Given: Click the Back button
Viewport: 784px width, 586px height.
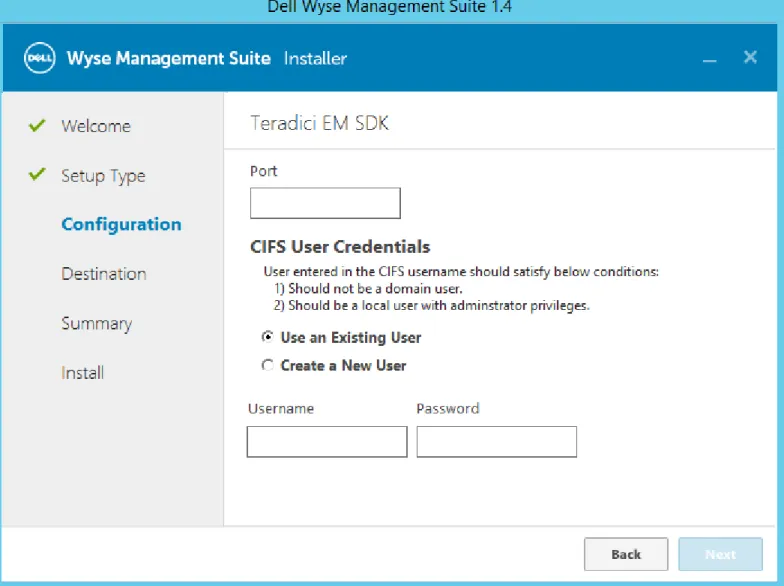Looking at the screenshot, I should point(626,554).
